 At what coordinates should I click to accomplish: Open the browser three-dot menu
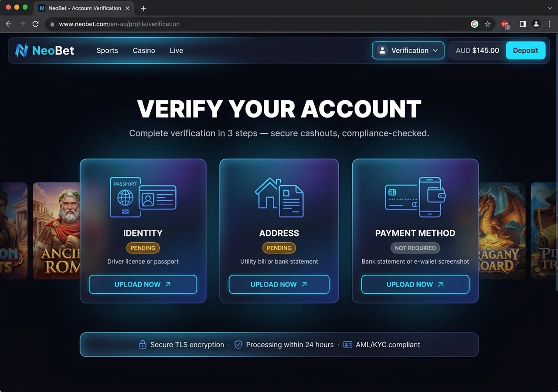(x=550, y=24)
